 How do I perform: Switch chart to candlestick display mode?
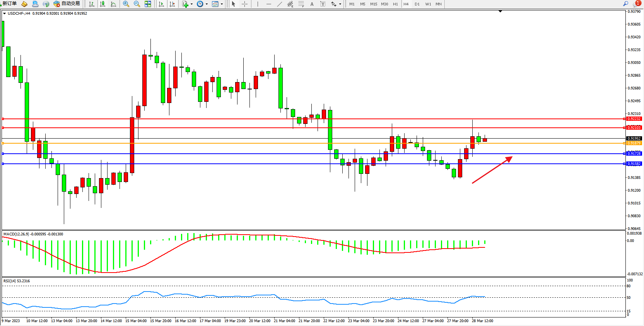(x=102, y=4)
